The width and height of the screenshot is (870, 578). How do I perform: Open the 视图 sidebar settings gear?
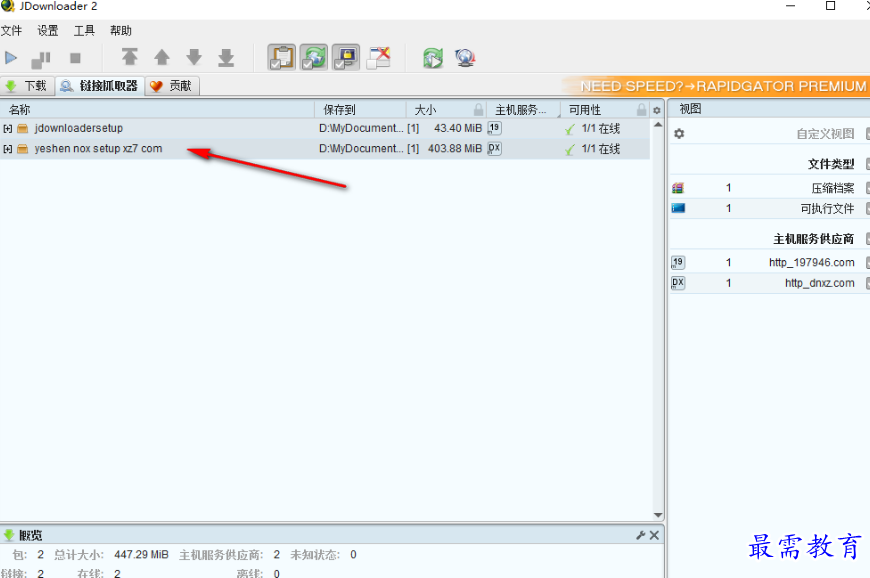tap(679, 134)
